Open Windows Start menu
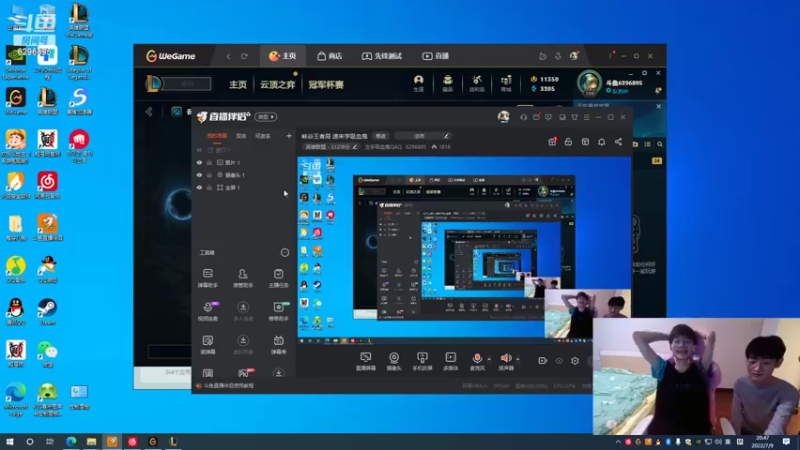The height and width of the screenshot is (450, 800). point(9,441)
